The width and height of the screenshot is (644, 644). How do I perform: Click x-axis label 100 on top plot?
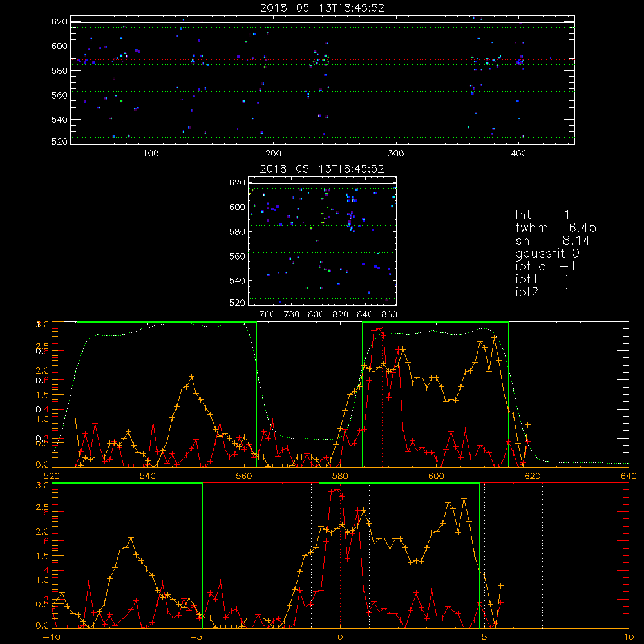click(151, 154)
